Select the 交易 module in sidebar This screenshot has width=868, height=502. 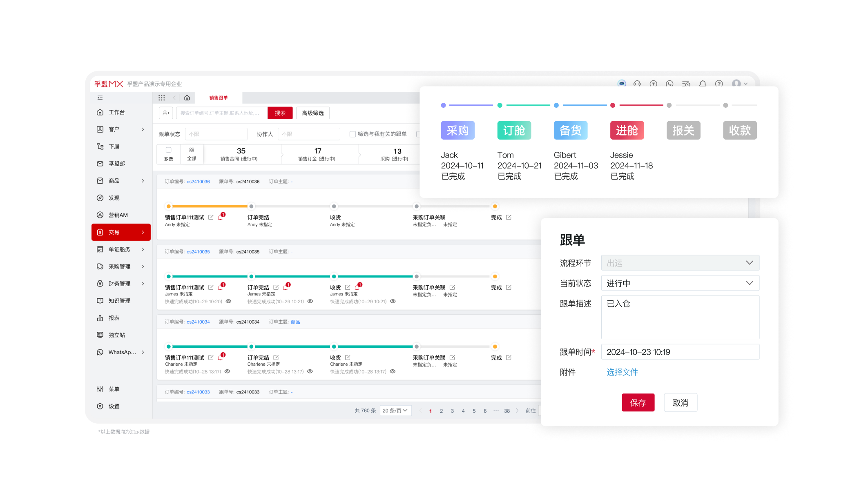click(x=114, y=232)
